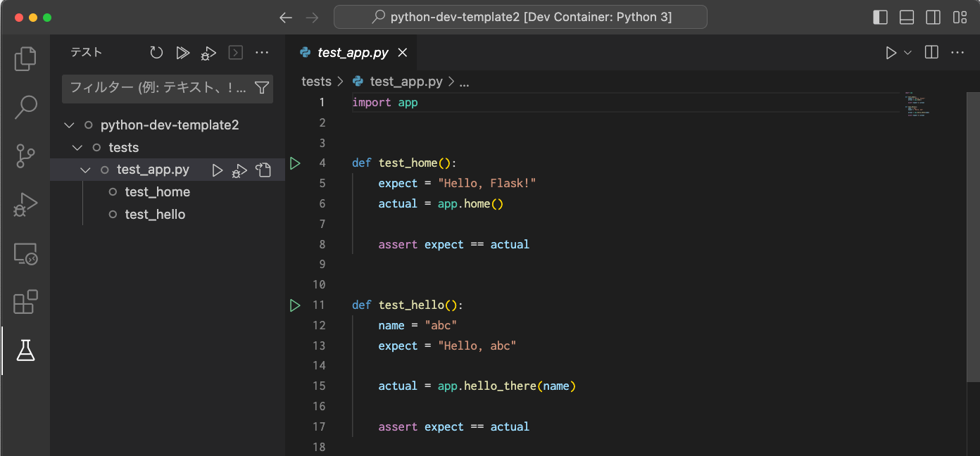Open test panel more actions menu
The image size is (980, 456).
coord(262,52)
